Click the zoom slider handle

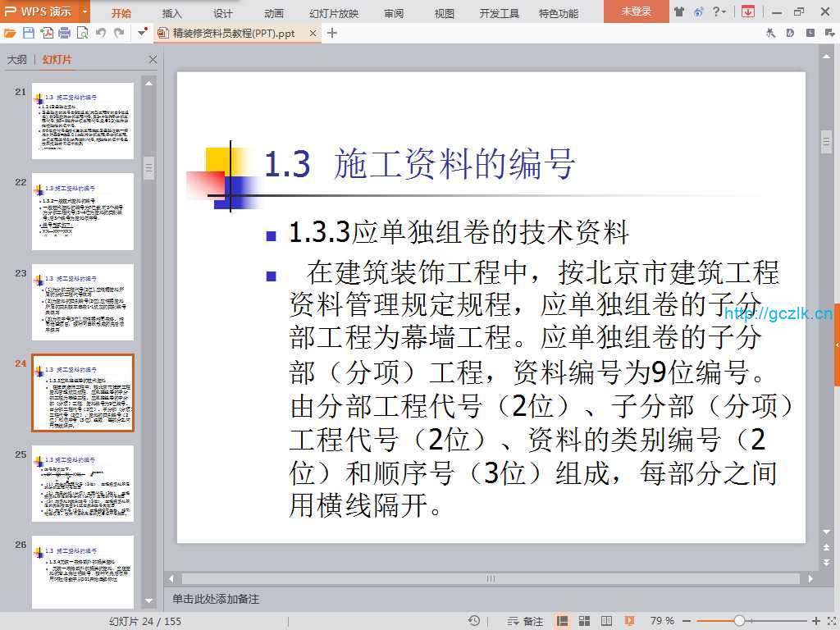(739, 621)
